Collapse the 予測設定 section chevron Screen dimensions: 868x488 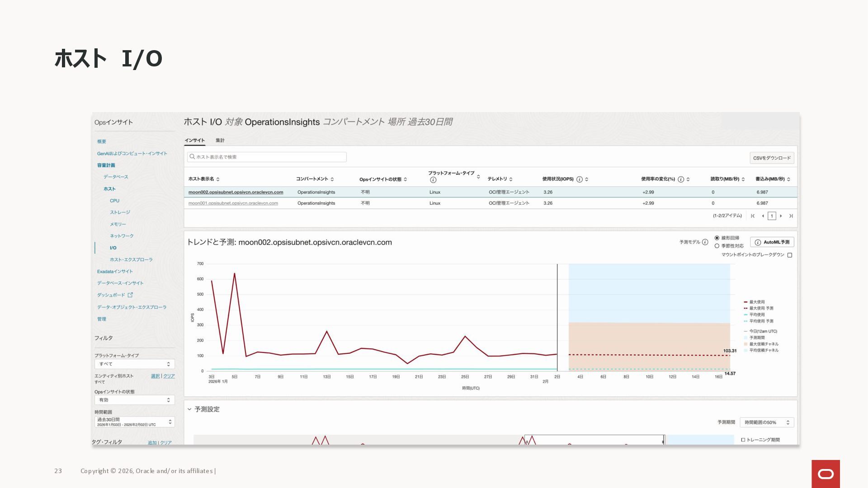(189, 409)
